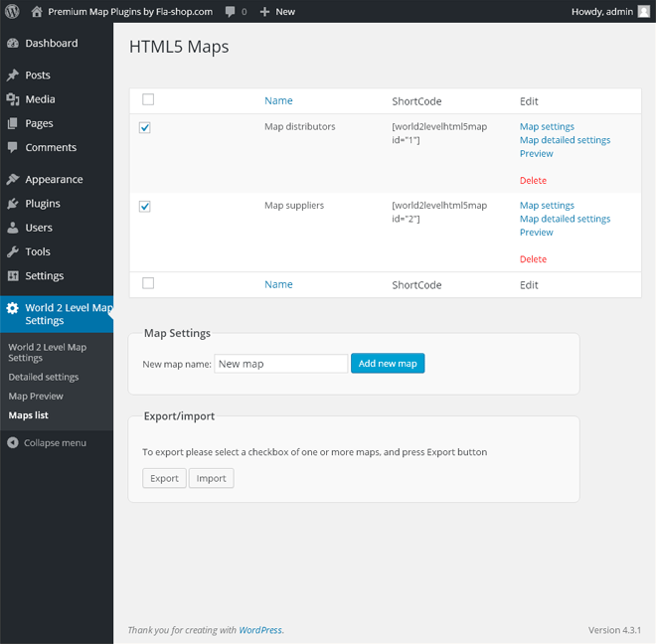The width and height of the screenshot is (656, 644).
Task: Open Map detailed settings for Map distributors
Action: (565, 140)
